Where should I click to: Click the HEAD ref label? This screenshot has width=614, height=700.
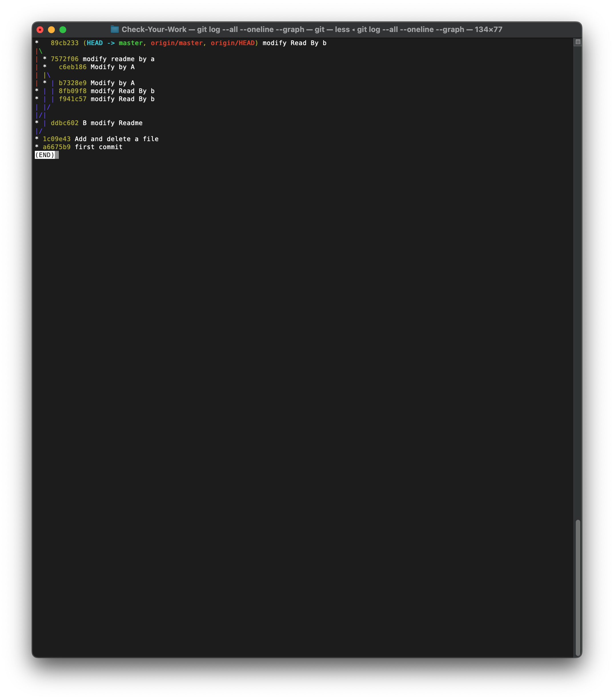coord(95,43)
